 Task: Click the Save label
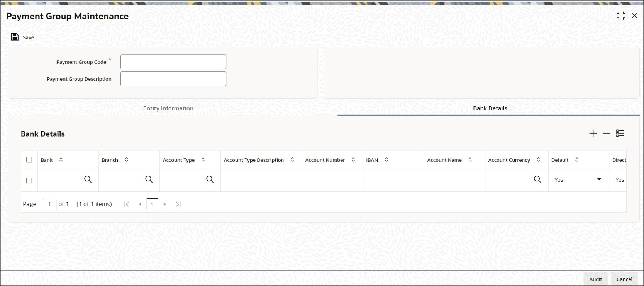(x=28, y=37)
